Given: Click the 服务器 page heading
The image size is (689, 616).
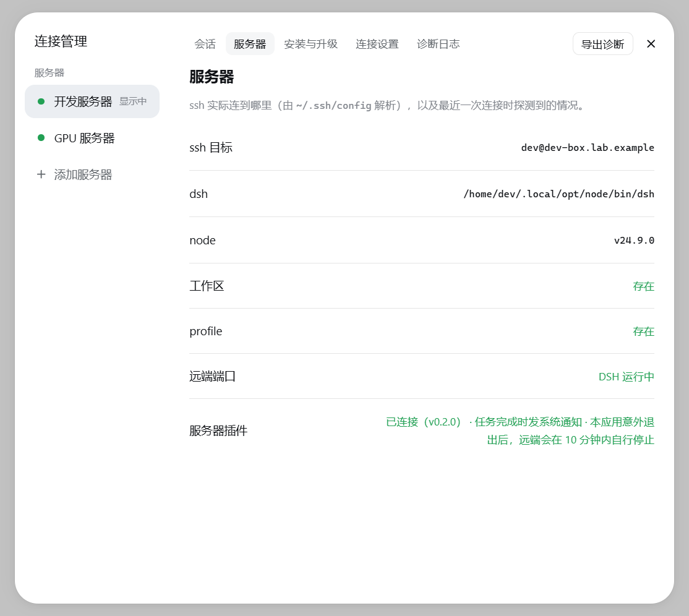Looking at the screenshot, I should pos(212,77).
